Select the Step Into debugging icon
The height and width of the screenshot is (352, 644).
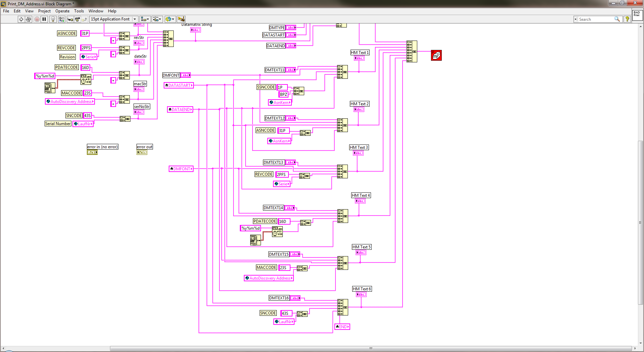click(70, 19)
